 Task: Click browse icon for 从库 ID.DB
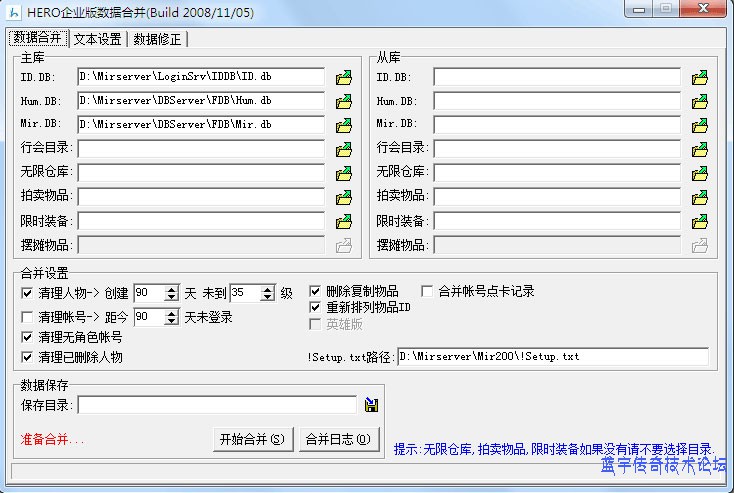(700, 77)
